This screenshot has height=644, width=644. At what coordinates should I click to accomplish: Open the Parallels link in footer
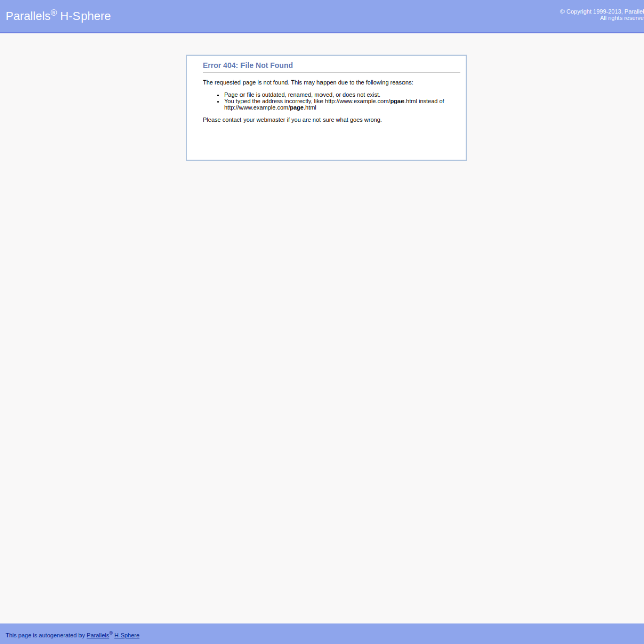coord(98,635)
